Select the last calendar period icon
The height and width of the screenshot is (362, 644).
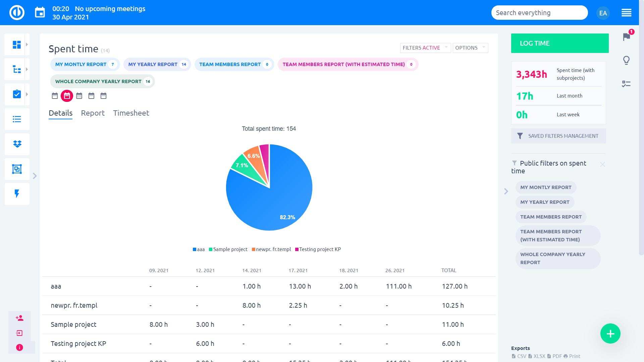tap(103, 96)
